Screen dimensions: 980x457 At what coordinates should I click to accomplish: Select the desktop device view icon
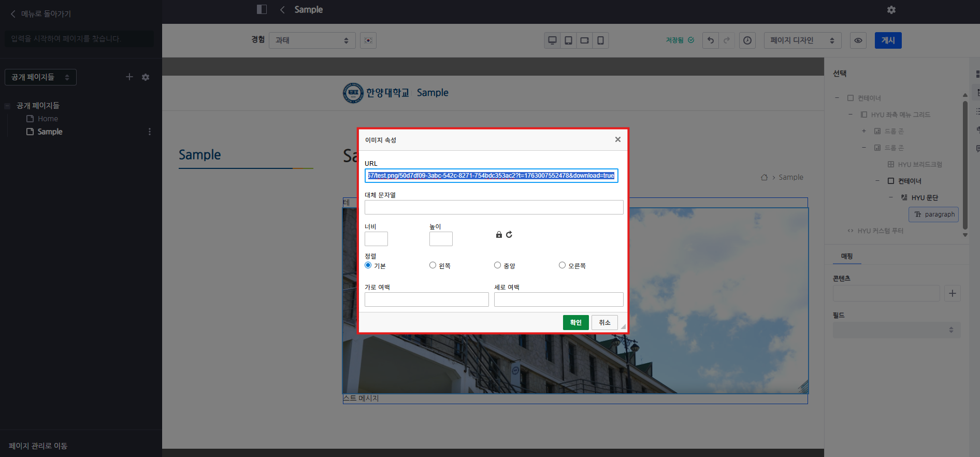tap(552, 40)
